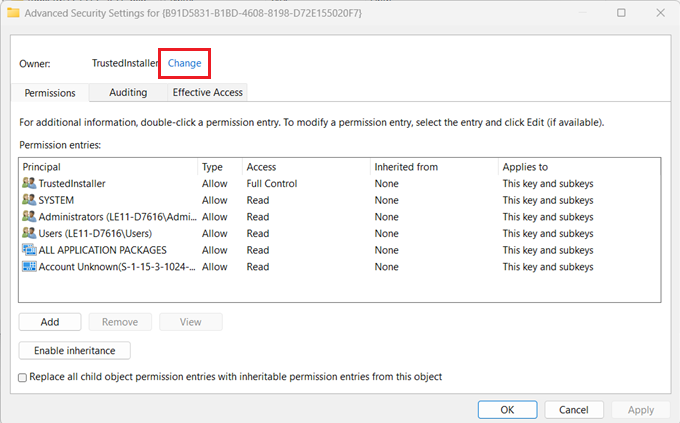
Task: Click the Change owner link
Action: pos(184,63)
